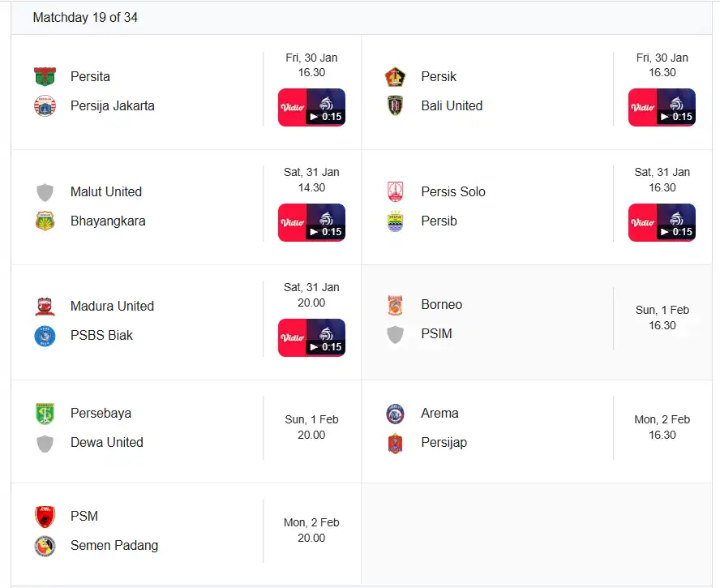Screen dimensions: 720x588
Task: Click the PSBS Biak logo
Action: [45, 335]
